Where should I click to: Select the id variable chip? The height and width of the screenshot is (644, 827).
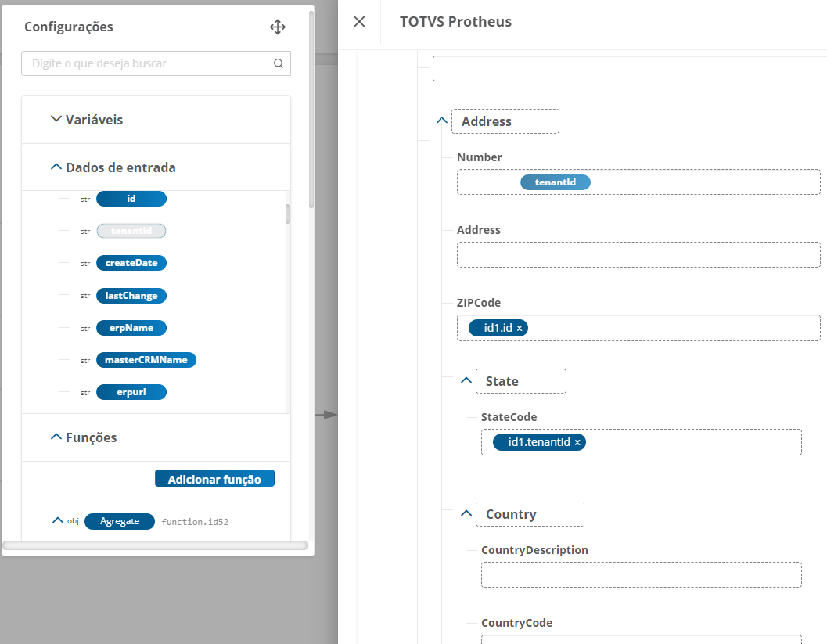(131, 199)
